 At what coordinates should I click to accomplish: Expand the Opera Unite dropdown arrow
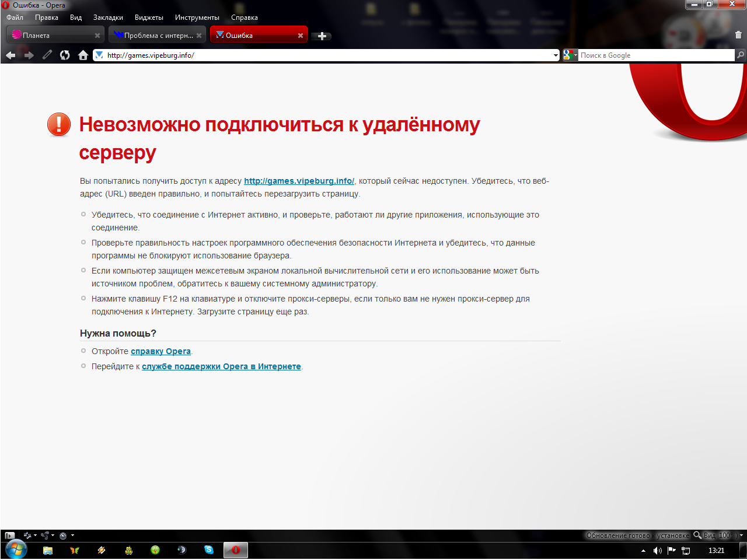coord(53,535)
